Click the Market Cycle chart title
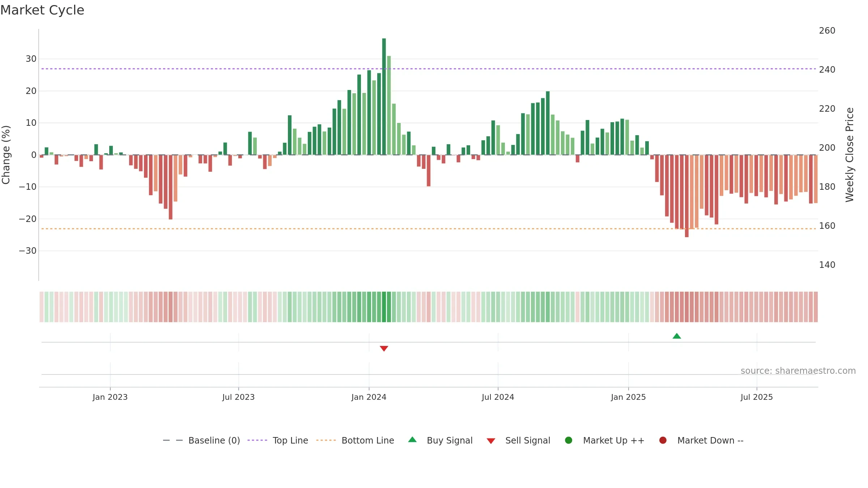 [x=42, y=10]
